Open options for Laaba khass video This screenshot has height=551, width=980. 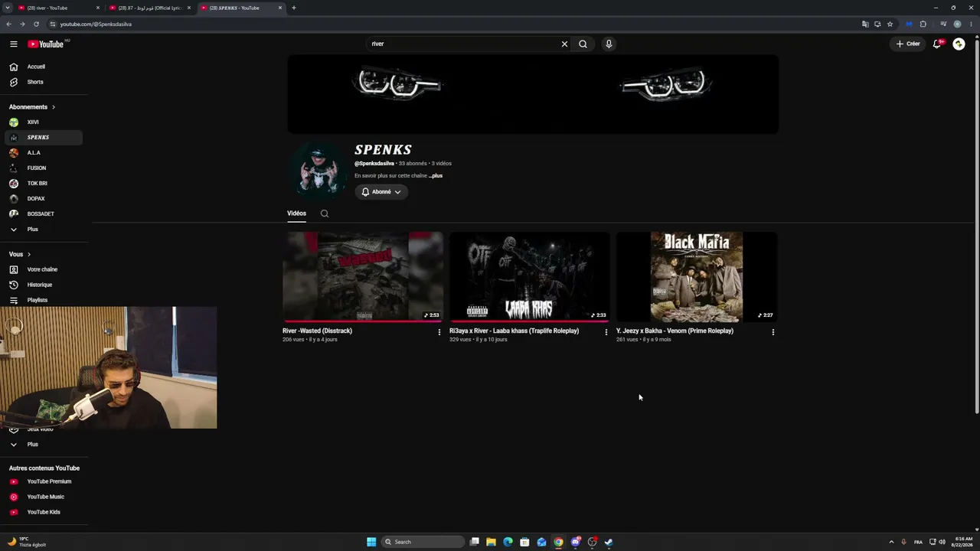point(606,332)
